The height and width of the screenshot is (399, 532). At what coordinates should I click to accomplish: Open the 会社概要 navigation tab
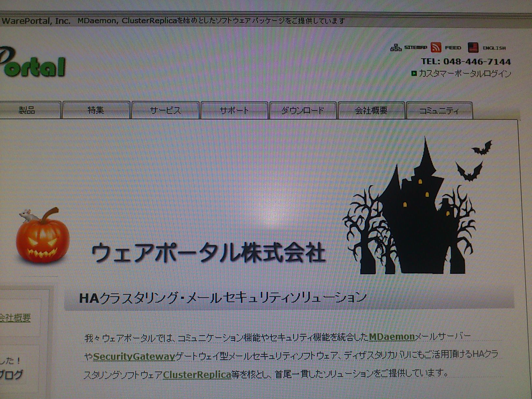click(371, 111)
